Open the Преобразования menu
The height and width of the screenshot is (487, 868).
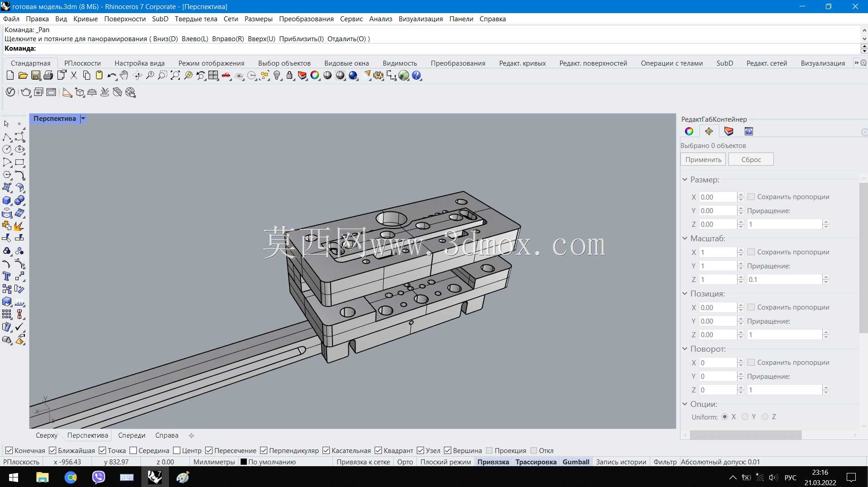306,19
